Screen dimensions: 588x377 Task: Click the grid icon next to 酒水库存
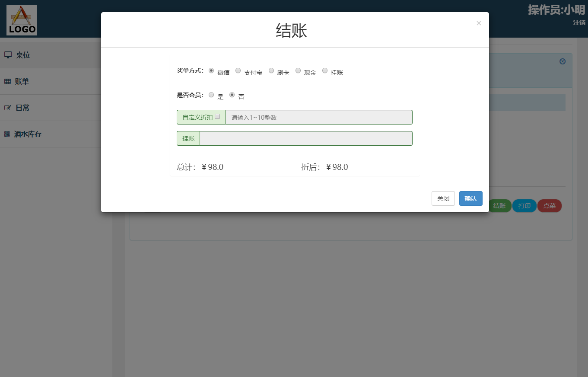[6, 134]
